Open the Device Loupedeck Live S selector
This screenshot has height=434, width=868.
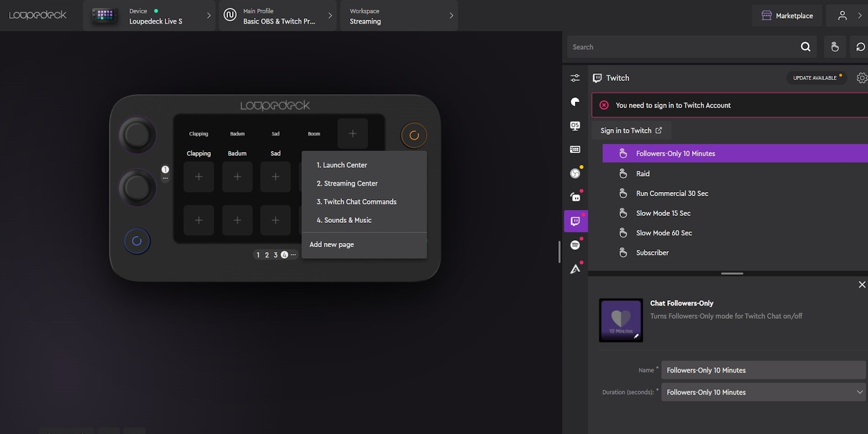[x=149, y=16]
